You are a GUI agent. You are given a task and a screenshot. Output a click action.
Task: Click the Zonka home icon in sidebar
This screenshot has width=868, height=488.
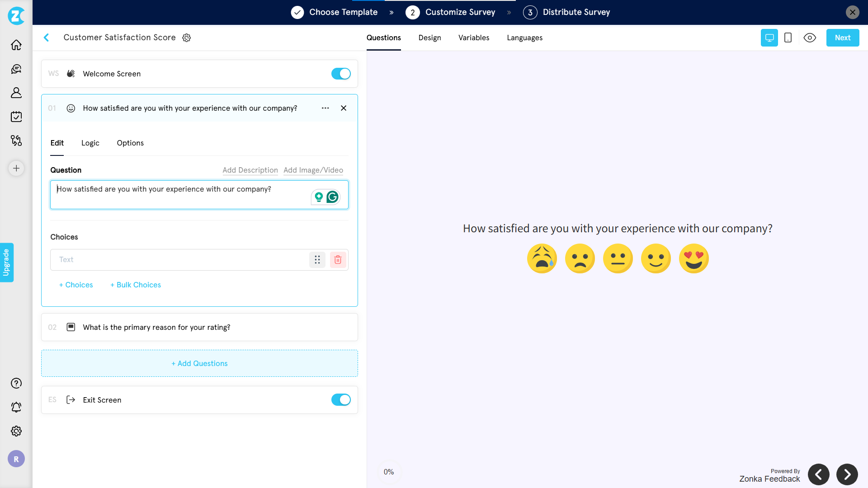(16, 45)
